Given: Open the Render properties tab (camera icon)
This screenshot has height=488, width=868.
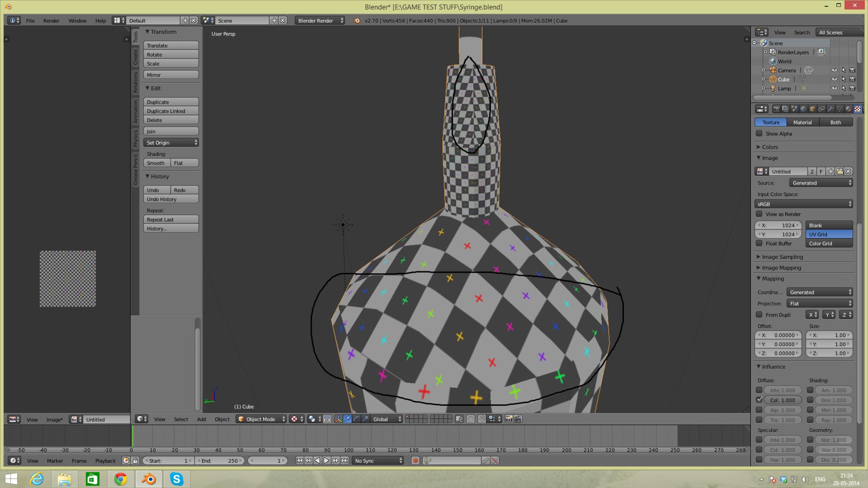Looking at the screenshot, I should (x=777, y=109).
